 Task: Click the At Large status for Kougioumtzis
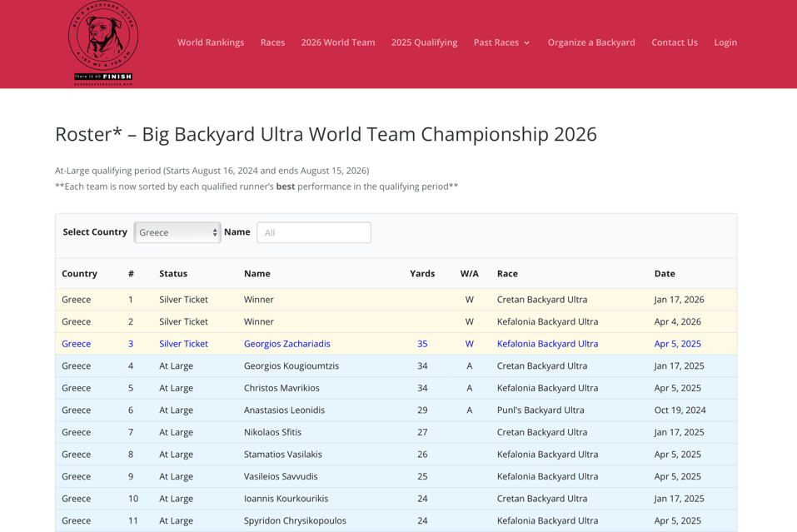pos(176,365)
